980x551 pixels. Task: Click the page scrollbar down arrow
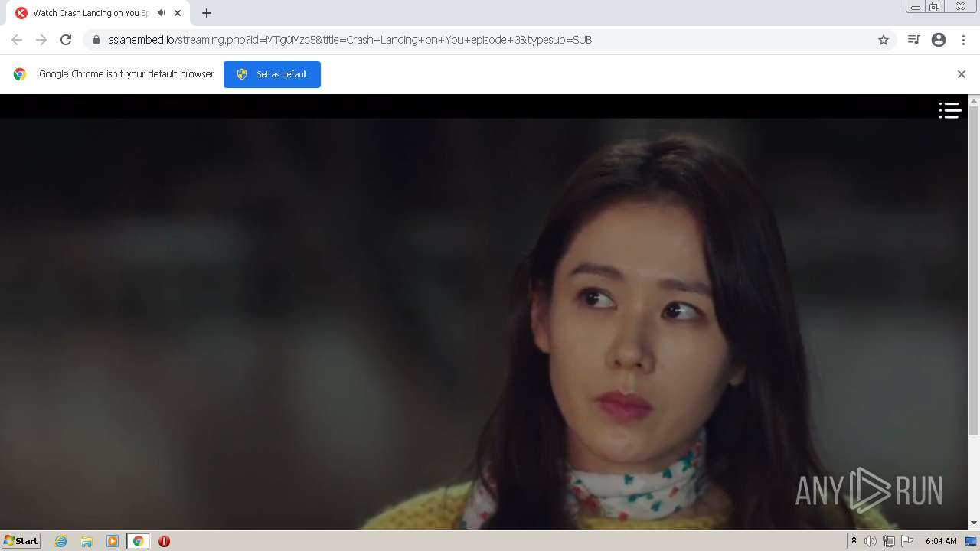pyautogui.click(x=974, y=523)
